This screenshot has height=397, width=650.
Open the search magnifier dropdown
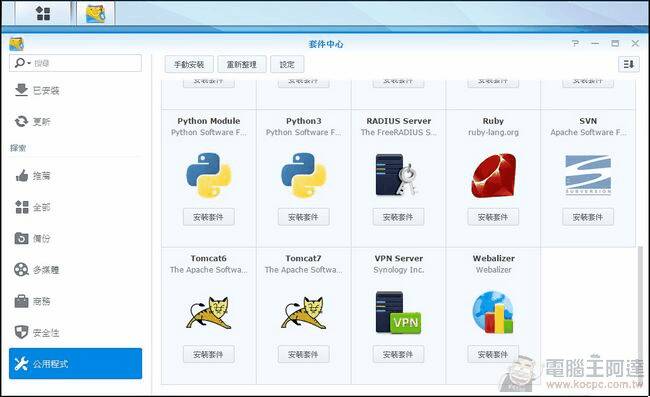(x=23, y=63)
